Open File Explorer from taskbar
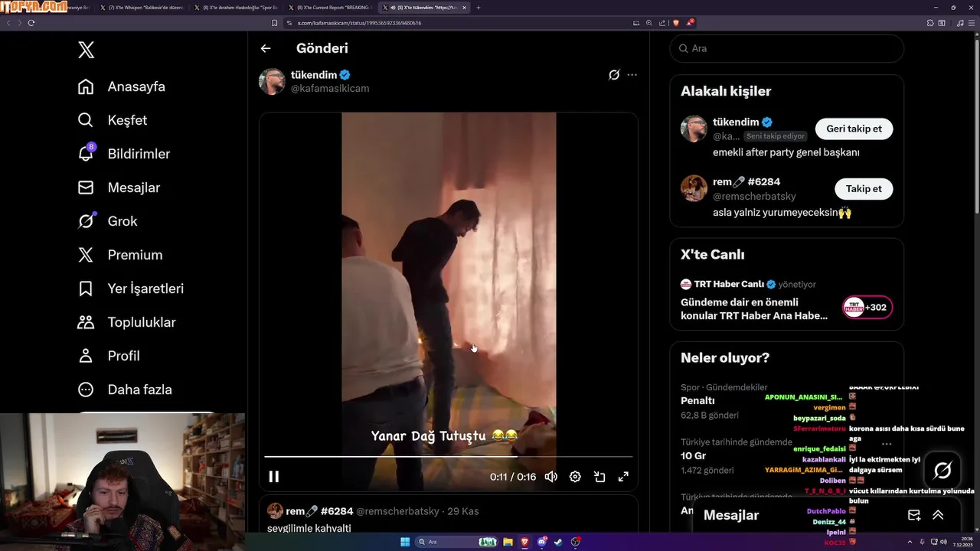 tap(507, 542)
